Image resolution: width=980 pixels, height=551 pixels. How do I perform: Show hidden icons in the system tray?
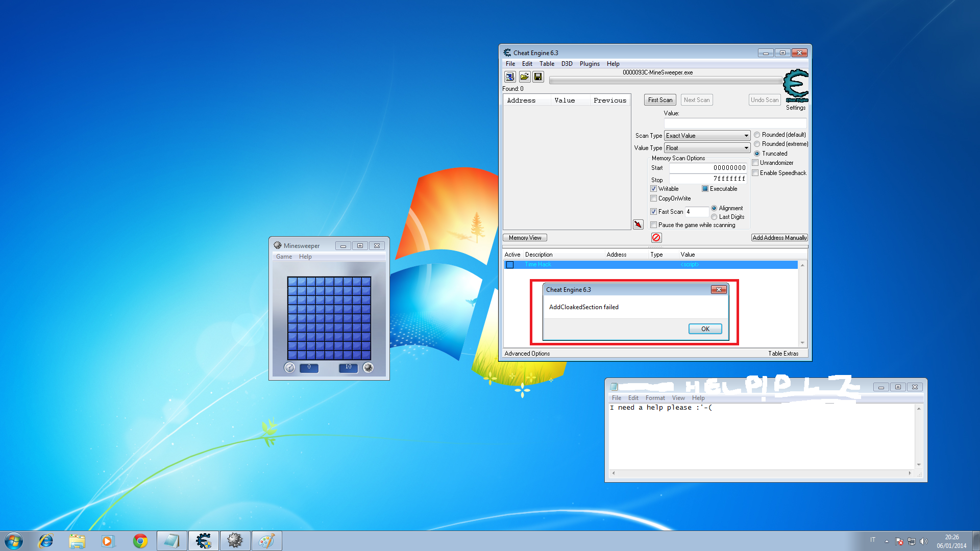[x=887, y=541]
